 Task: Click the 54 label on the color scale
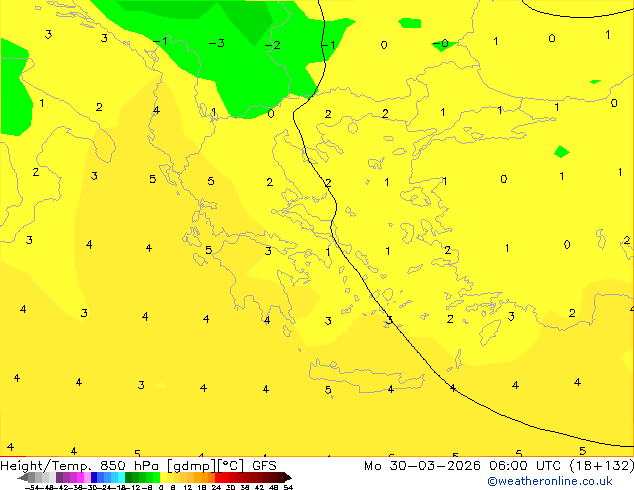(x=288, y=487)
